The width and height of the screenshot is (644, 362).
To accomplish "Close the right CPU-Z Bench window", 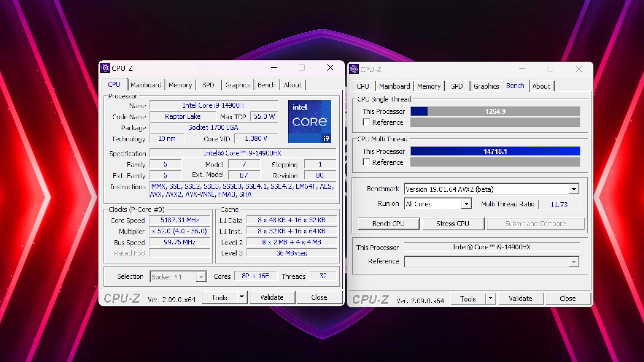I will coord(579,69).
